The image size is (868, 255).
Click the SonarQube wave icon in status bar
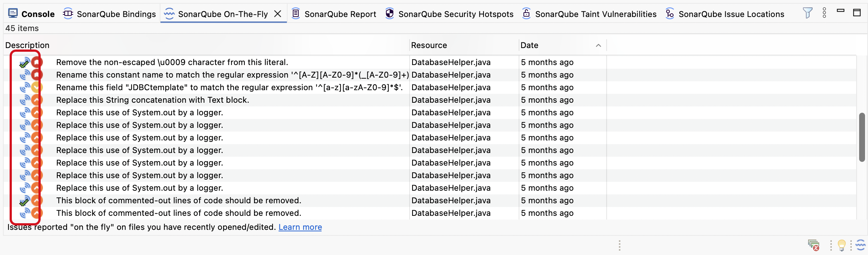point(861,245)
